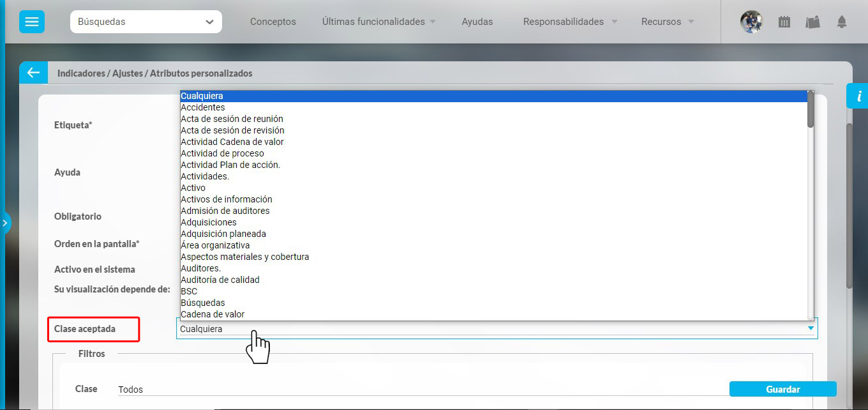Open the calendar icon in header

[x=784, y=22]
